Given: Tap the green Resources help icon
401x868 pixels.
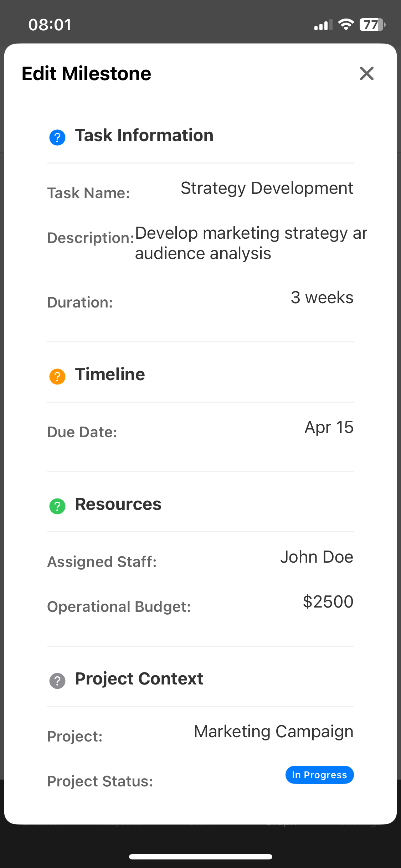Looking at the screenshot, I should click(57, 506).
